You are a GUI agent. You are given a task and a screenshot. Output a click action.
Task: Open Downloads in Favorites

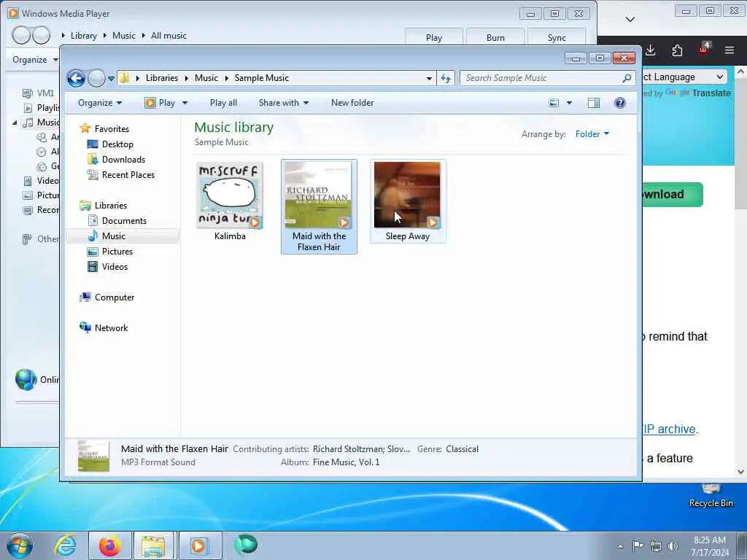123,160
